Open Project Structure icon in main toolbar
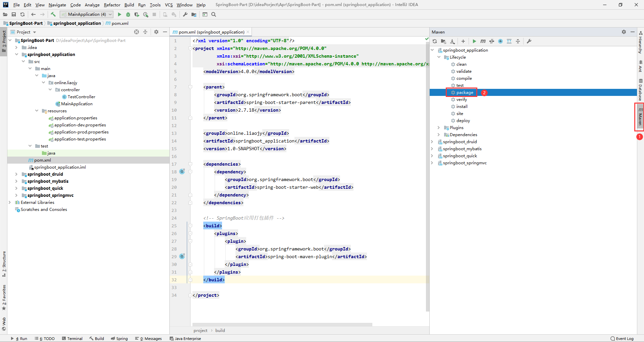644x342 pixels. 194,14
